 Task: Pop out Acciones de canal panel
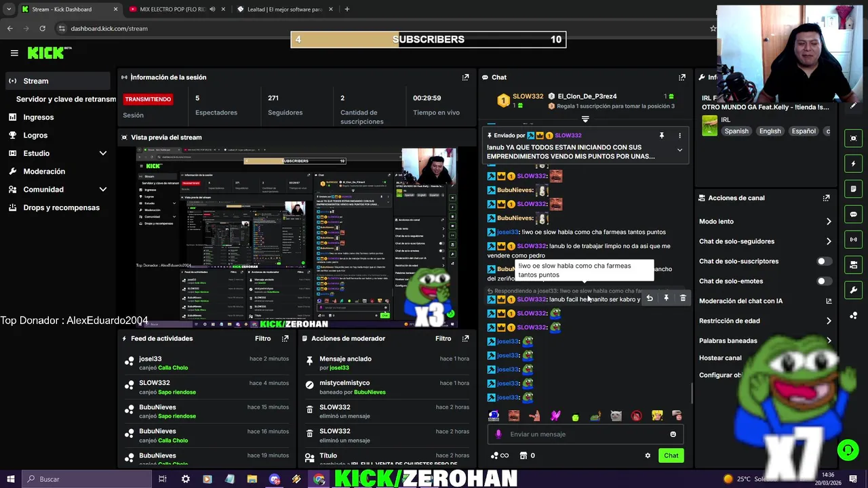(826, 198)
